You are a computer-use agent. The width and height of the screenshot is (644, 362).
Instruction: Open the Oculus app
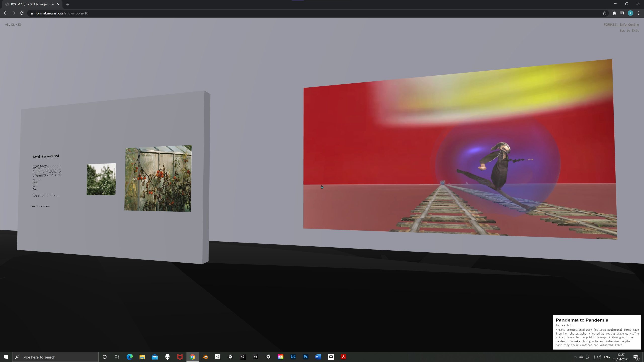(x=331, y=357)
